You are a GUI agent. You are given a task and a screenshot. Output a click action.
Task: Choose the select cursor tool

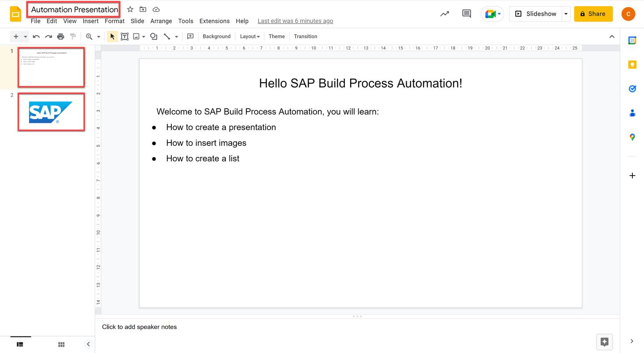112,37
